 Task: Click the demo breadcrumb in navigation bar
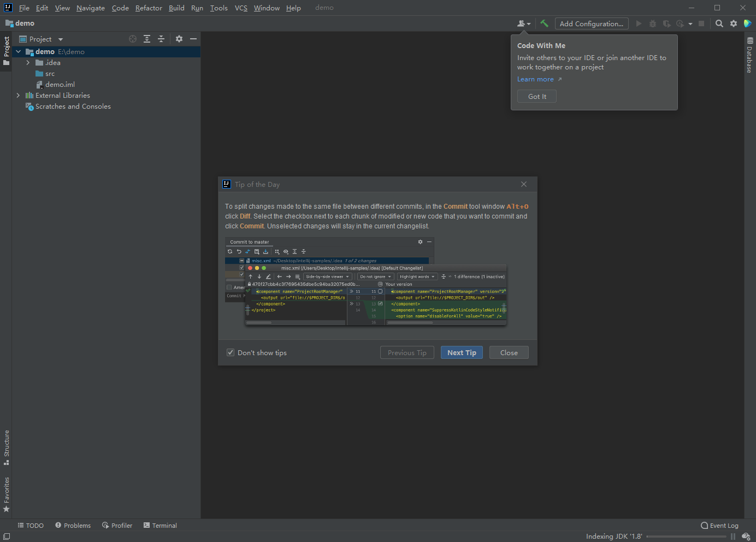pos(20,23)
